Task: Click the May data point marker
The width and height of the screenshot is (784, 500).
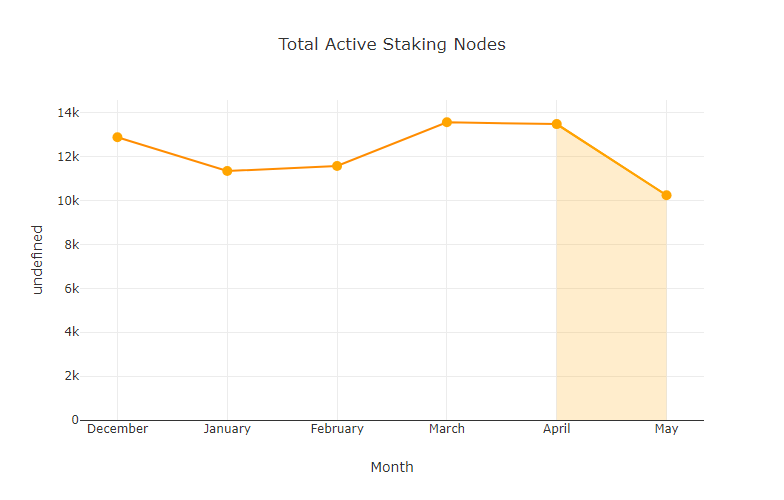Action: (666, 195)
